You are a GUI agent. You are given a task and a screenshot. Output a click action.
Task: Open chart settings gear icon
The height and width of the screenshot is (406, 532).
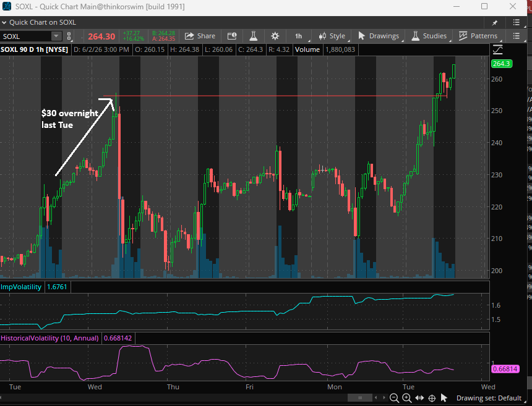point(275,36)
